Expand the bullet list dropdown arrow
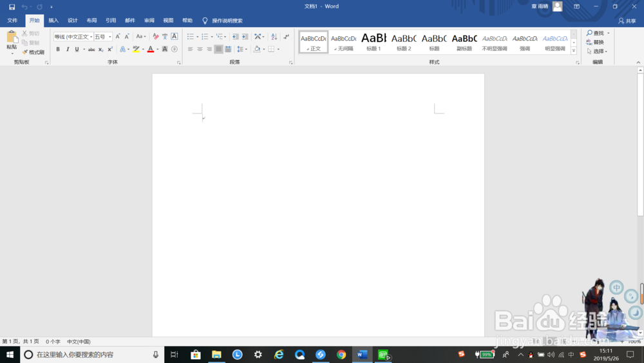This screenshot has width=644, height=363. pos(198,37)
